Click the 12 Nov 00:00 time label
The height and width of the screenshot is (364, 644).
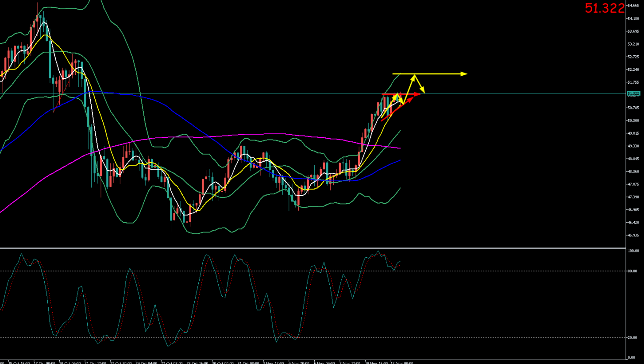(x=402, y=362)
